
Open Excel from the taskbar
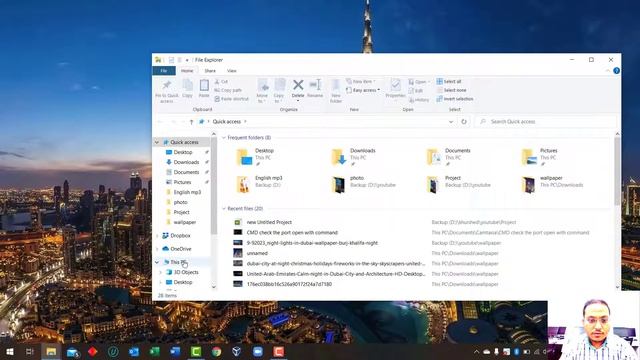[x=155, y=351]
